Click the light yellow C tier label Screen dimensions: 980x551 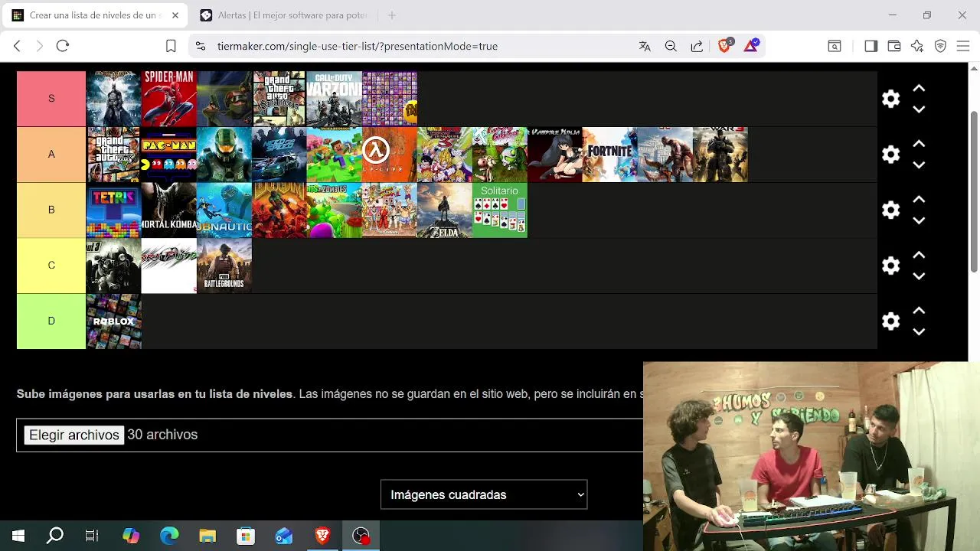coord(51,266)
